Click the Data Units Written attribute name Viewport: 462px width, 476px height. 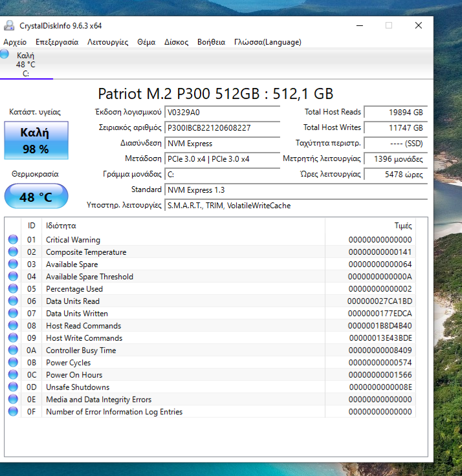(x=77, y=313)
